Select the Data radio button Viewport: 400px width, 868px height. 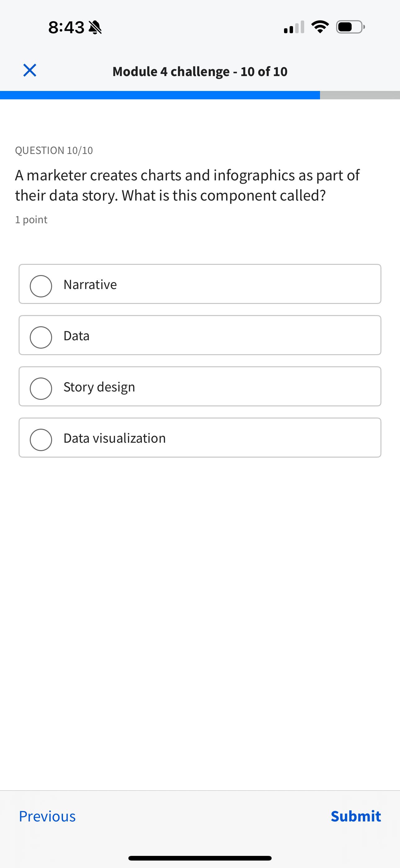41,337
